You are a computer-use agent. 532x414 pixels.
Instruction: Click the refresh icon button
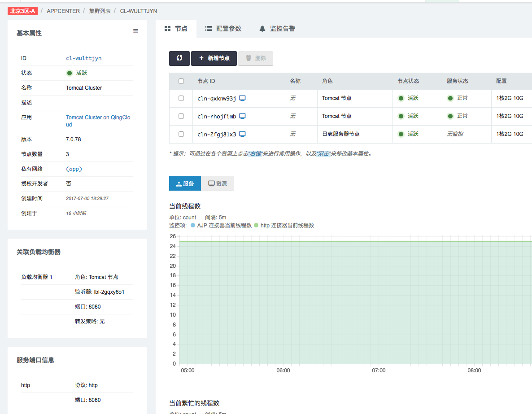tap(179, 58)
